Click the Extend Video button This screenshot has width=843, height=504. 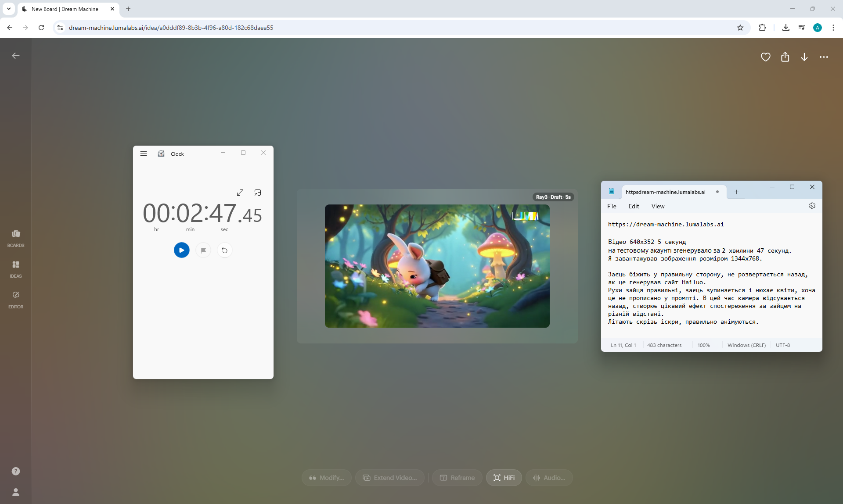[x=390, y=478]
